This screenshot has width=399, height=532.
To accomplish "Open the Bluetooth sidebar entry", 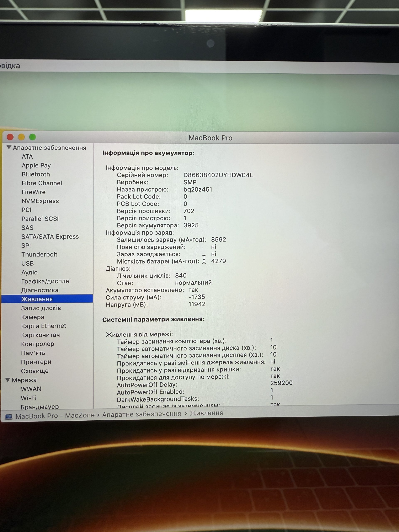I will pos(36,174).
